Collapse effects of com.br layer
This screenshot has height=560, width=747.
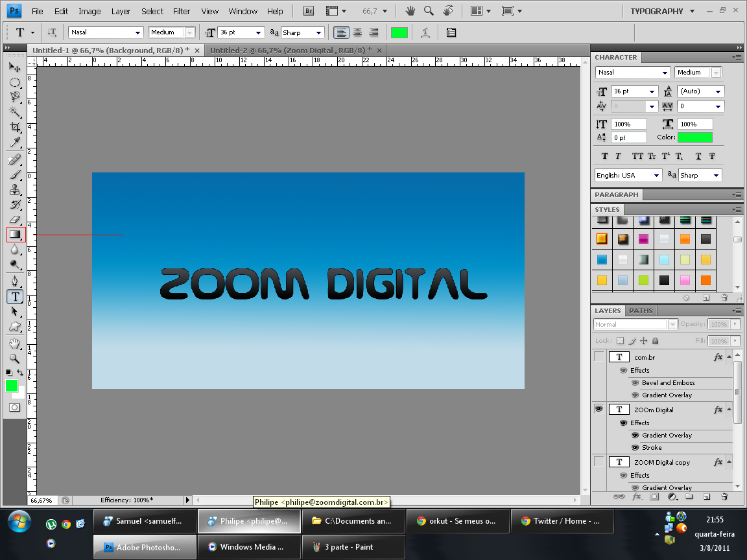pos(729,356)
